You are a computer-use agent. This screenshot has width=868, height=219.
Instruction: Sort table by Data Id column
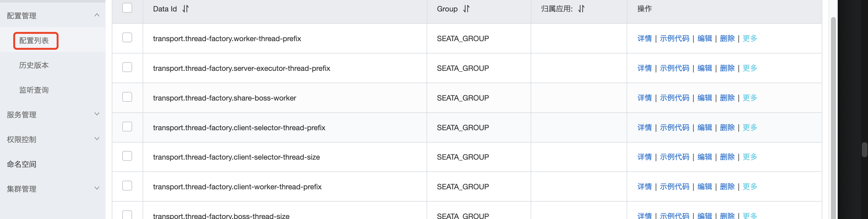(x=185, y=9)
